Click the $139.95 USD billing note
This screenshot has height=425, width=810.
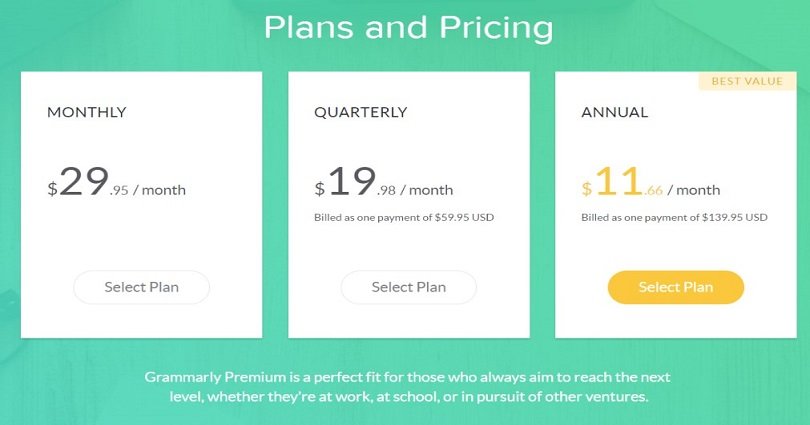pos(674,217)
